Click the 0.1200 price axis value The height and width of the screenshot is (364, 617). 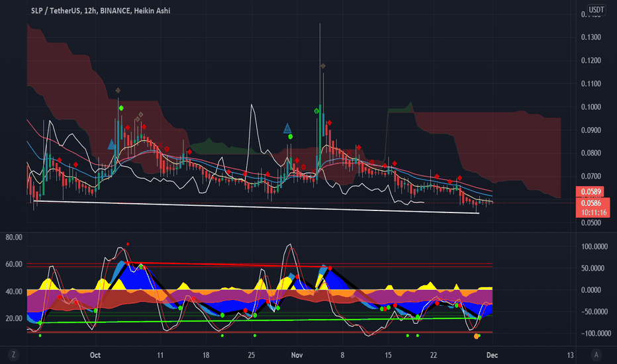tap(591, 60)
